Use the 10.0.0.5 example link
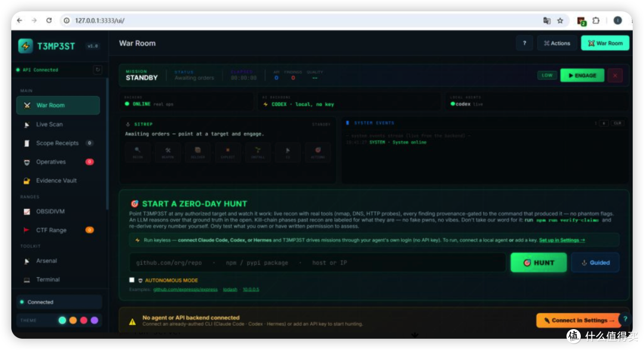 250,290
